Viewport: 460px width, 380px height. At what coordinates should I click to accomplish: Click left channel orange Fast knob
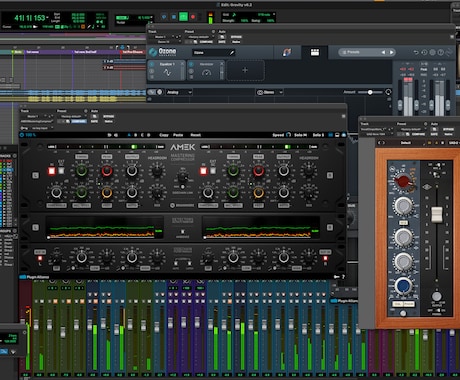107,192
